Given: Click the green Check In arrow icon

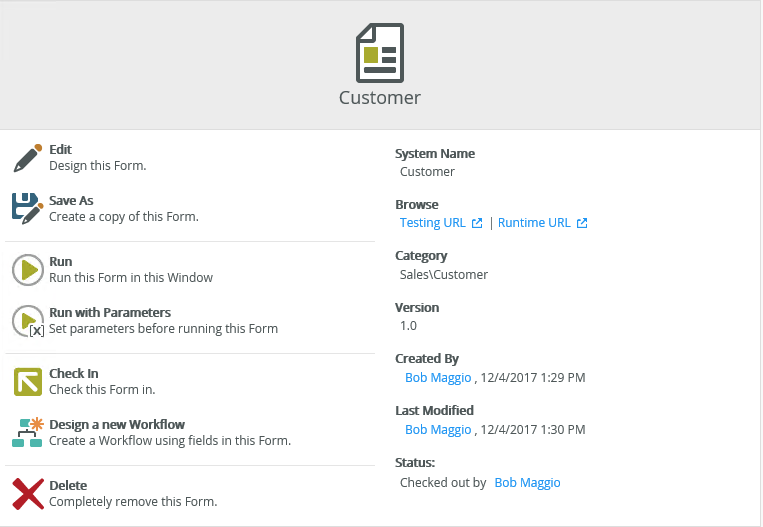Looking at the screenshot, I should tap(27, 381).
